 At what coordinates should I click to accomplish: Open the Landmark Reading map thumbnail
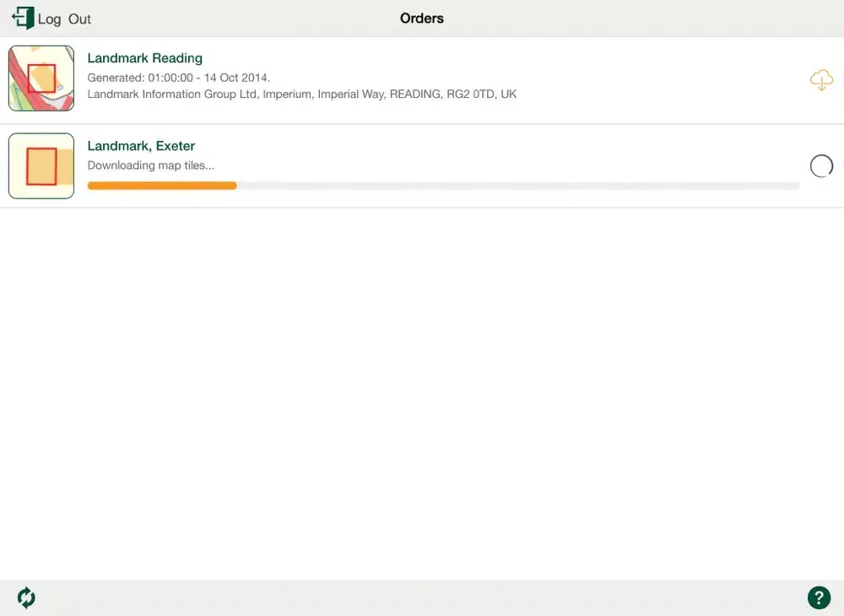pyautogui.click(x=41, y=78)
